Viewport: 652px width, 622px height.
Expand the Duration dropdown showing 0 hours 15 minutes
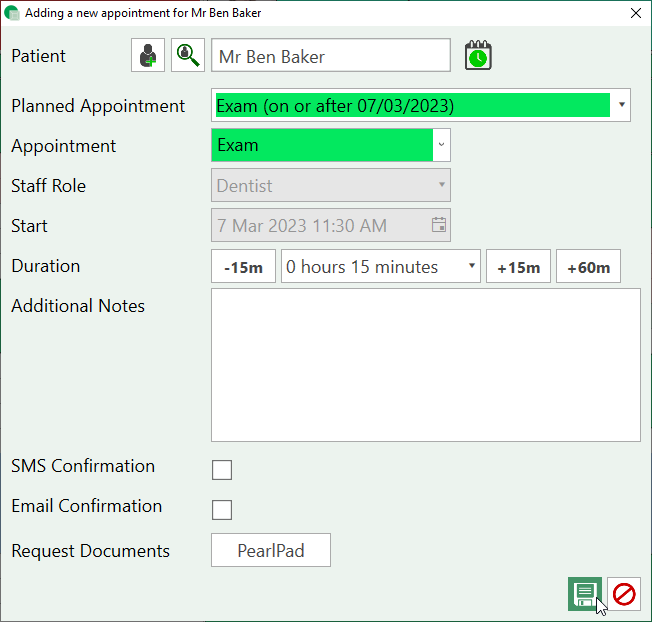[471, 267]
